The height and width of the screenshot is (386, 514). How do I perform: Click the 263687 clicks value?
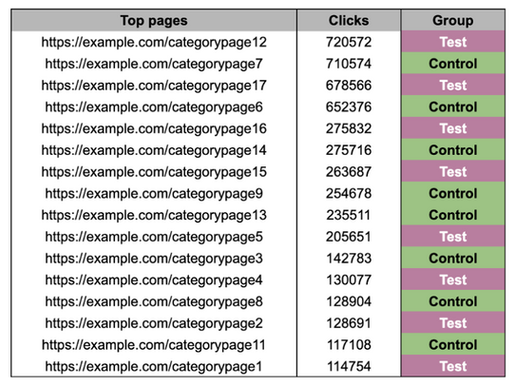pyautogui.click(x=349, y=172)
